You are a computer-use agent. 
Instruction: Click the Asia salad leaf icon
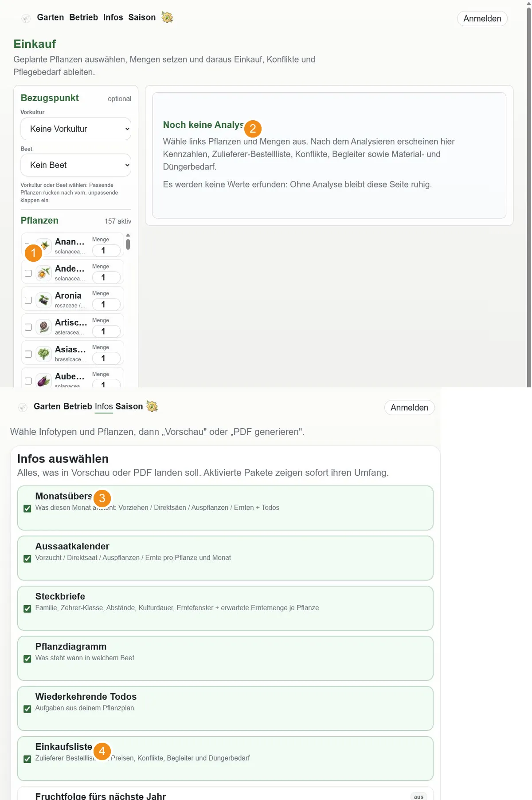coord(43,354)
